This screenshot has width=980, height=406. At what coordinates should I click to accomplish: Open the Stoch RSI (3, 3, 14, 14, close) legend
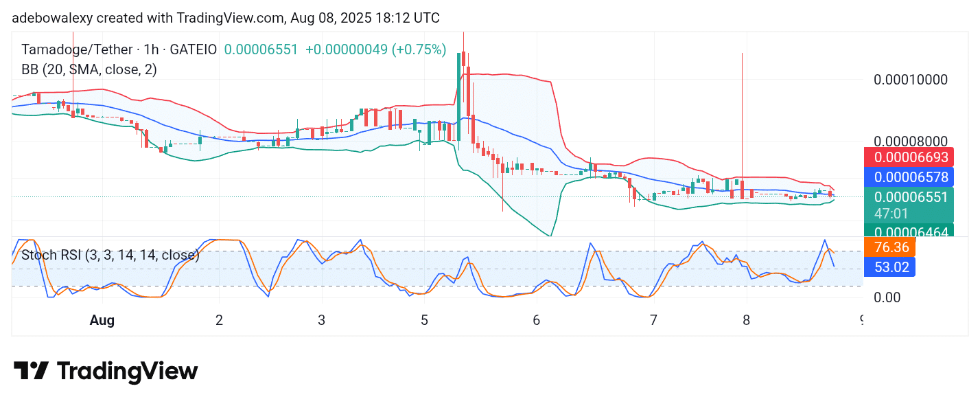point(110,256)
